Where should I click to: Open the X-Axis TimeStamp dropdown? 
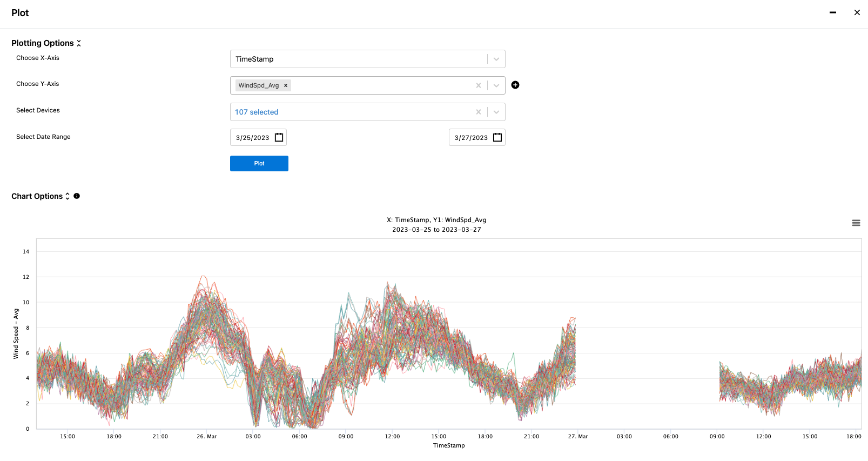point(496,59)
